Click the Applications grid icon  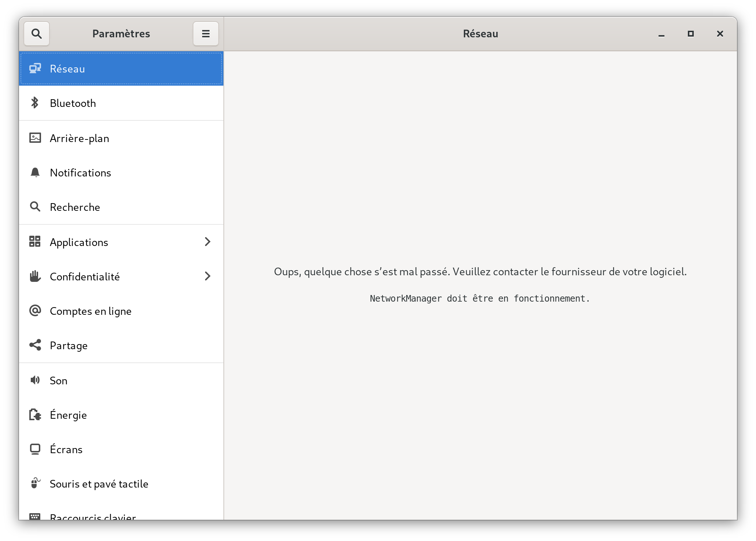click(35, 242)
